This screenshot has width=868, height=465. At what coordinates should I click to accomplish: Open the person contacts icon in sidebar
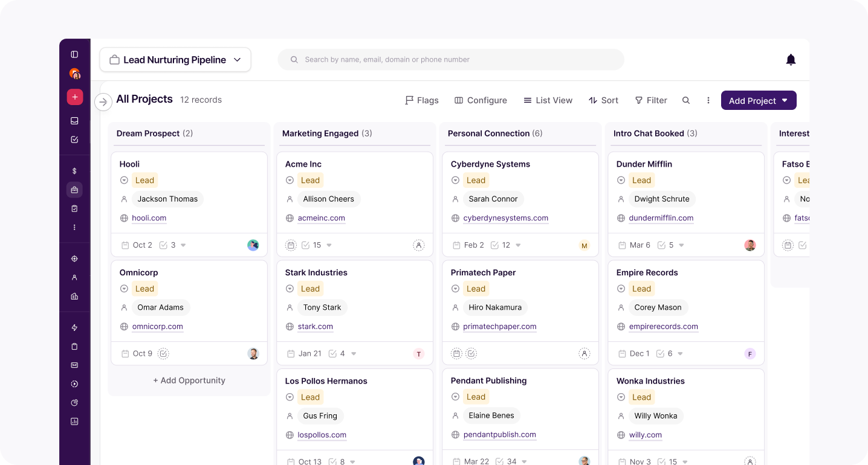[74, 278]
